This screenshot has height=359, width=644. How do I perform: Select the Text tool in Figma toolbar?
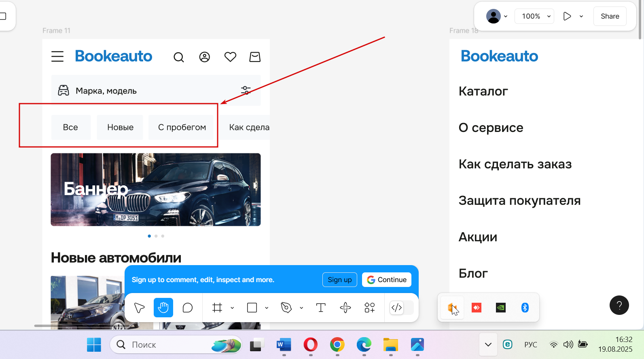321,308
